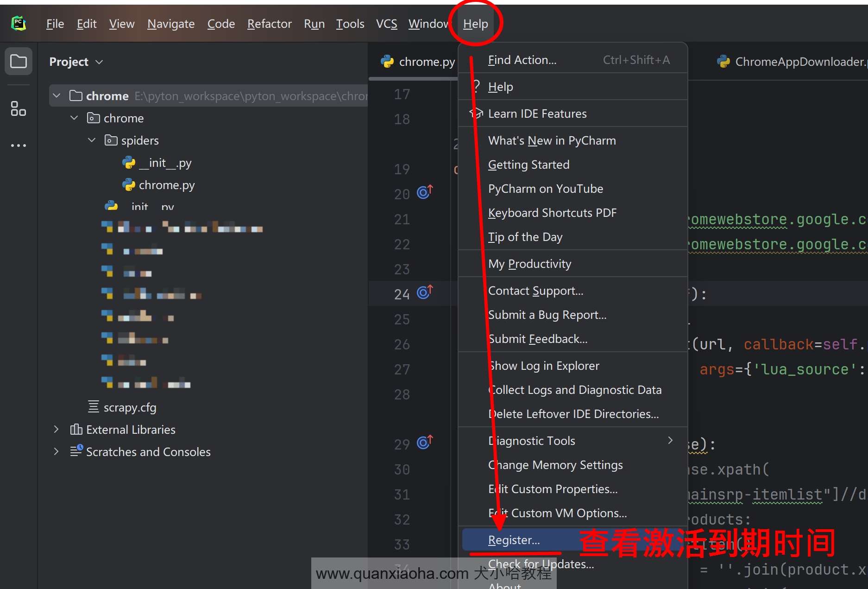The height and width of the screenshot is (589, 868).
Task: Click override gutter icon on line 24
Action: point(425,291)
